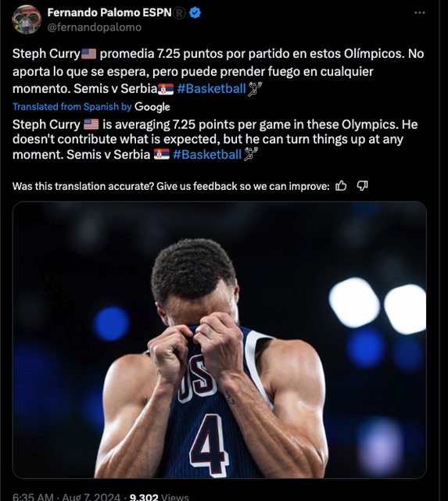The image size is (448, 501).
Task: Click the Serbia flag emoji in the translated text
Action: click(x=162, y=155)
